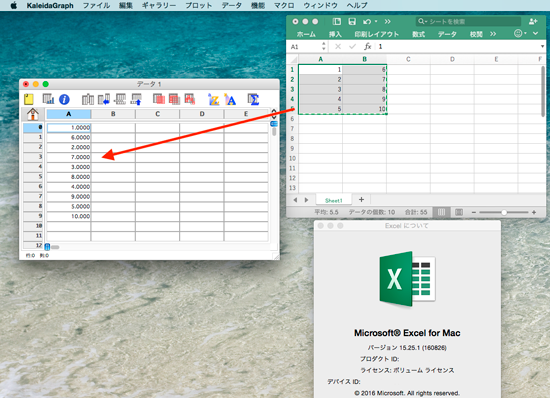This screenshot has height=398, width=550.
Task: Add a new sheet with plus button
Action: click(361, 200)
